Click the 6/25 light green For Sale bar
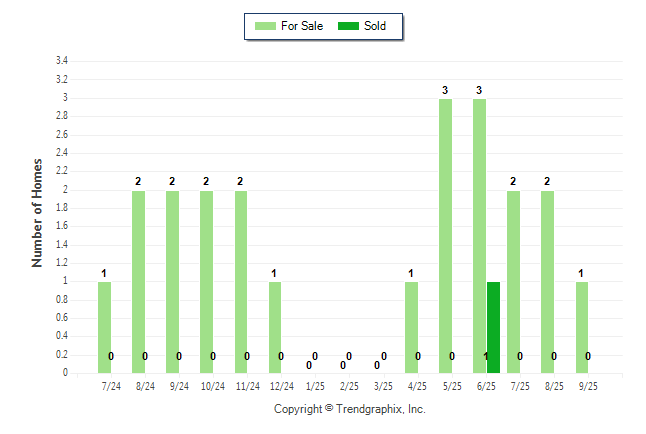The width and height of the screenshot is (646, 434). pos(479,235)
